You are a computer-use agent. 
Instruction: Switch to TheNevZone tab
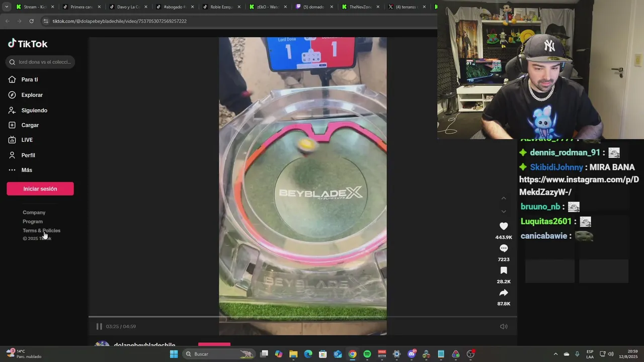(361, 7)
